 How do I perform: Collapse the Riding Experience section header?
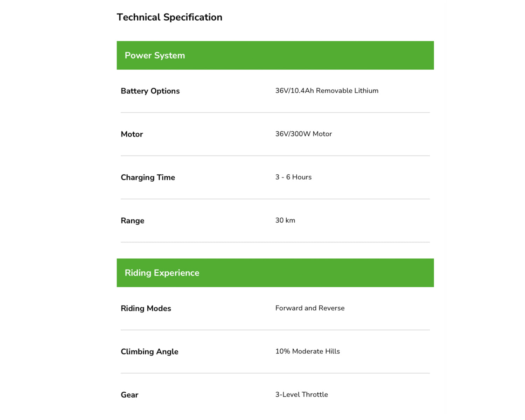coord(275,273)
